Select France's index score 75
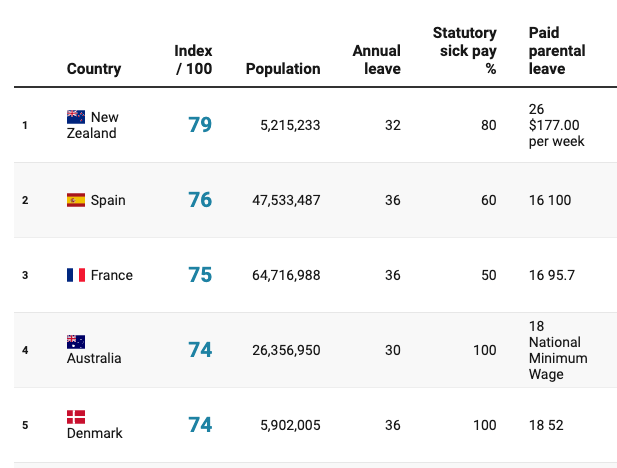Image resolution: width=617 pixels, height=468 pixels. [200, 275]
